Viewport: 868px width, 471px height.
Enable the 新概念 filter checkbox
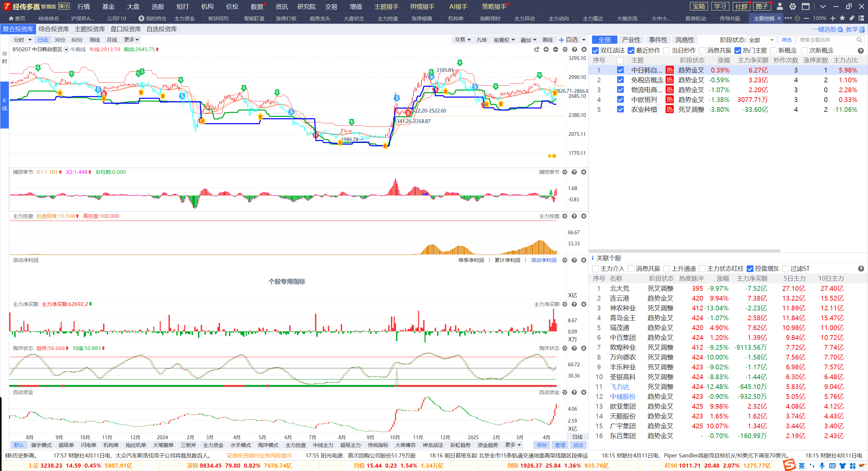tap(773, 50)
